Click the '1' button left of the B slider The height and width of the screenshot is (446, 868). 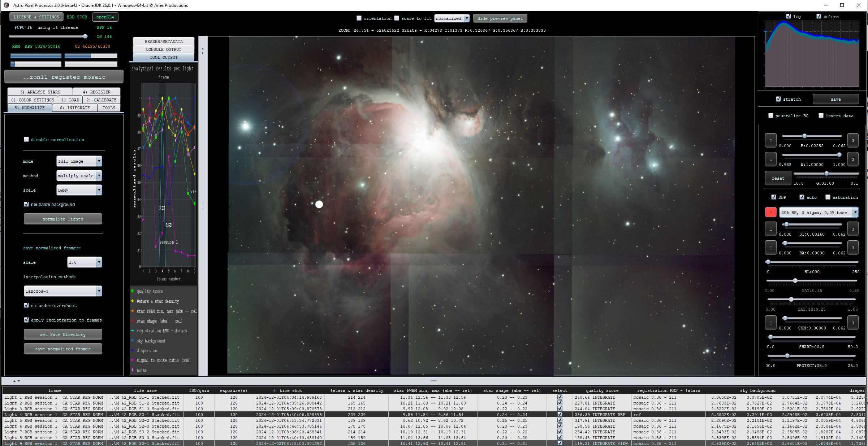[x=770, y=141]
